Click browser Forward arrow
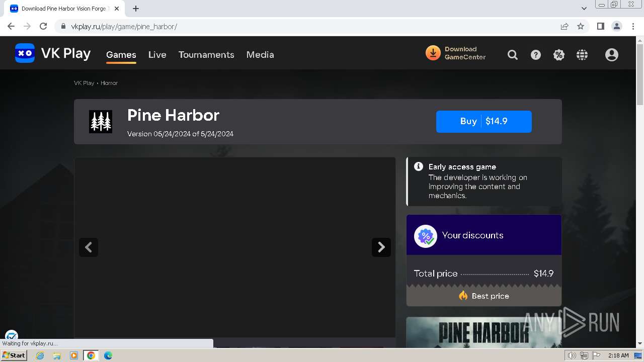Image resolution: width=644 pixels, height=362 pixels. pyautogui.click(x=27, y=26)
